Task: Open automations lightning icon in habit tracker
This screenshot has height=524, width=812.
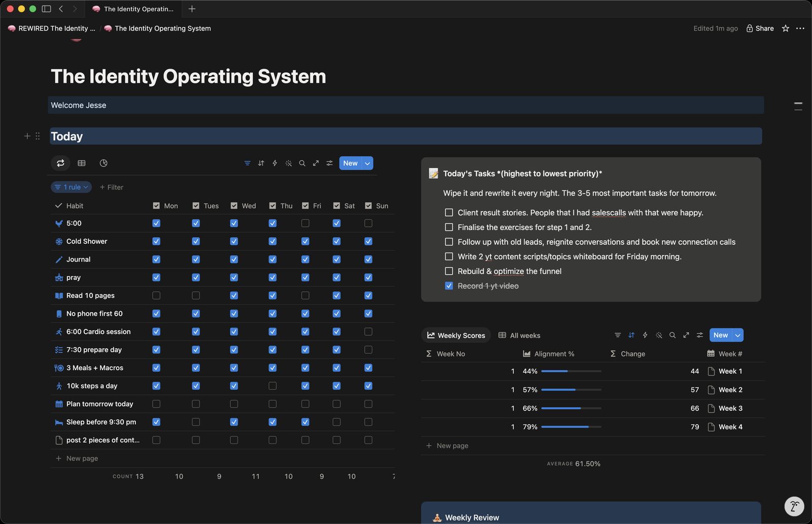Action: (x=275, y=163)
